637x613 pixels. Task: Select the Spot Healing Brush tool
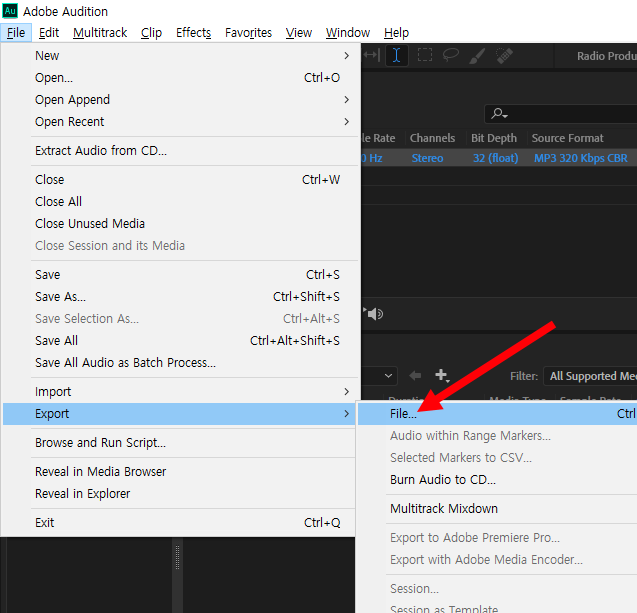504,56
